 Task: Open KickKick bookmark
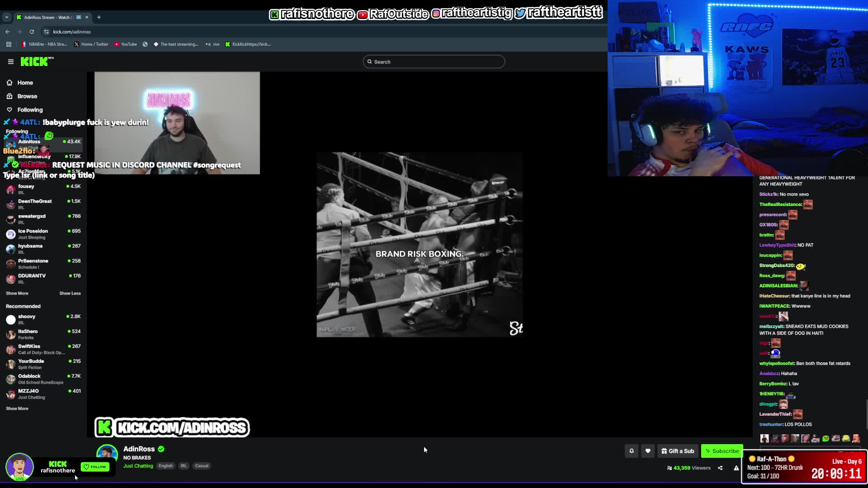tap(248, 44)
